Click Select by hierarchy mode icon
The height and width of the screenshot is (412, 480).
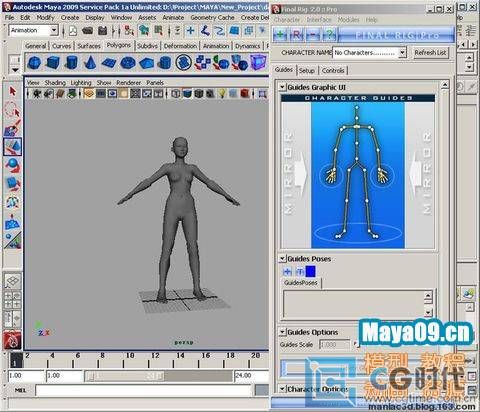tap(129, 31)
